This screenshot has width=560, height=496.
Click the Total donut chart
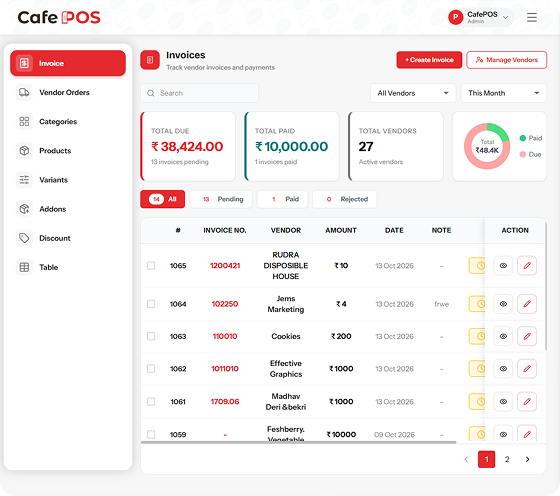point(487,146)
